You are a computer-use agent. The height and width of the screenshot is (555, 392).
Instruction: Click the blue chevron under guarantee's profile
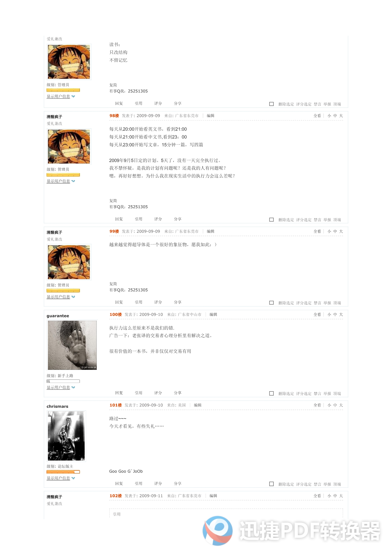(x=73, y=387)
